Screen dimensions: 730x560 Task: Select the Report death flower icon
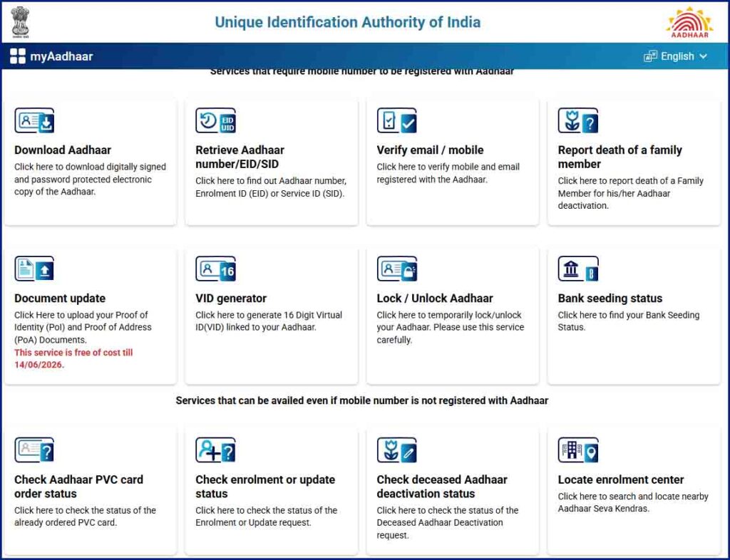578,120
